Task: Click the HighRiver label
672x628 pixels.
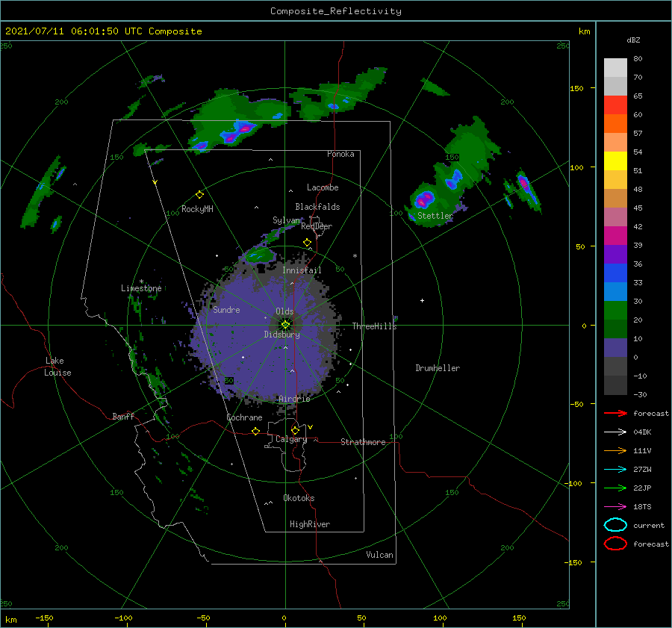Action: coord(310,524)
